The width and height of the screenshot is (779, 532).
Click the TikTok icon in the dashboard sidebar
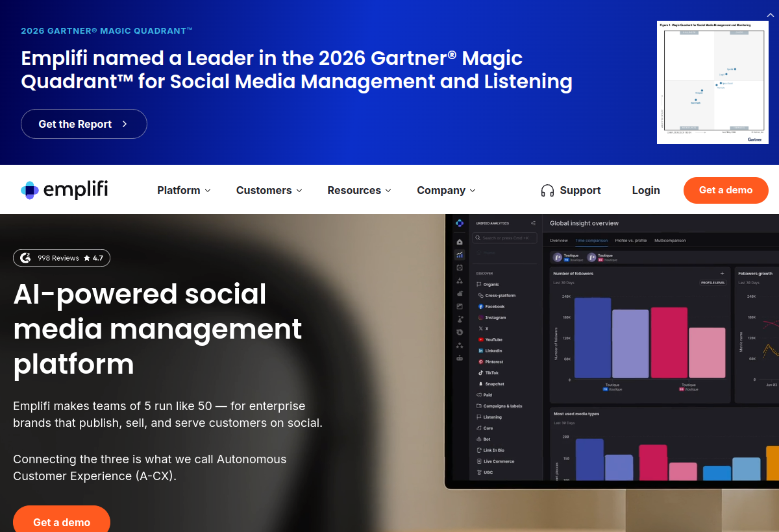point(480,372)
